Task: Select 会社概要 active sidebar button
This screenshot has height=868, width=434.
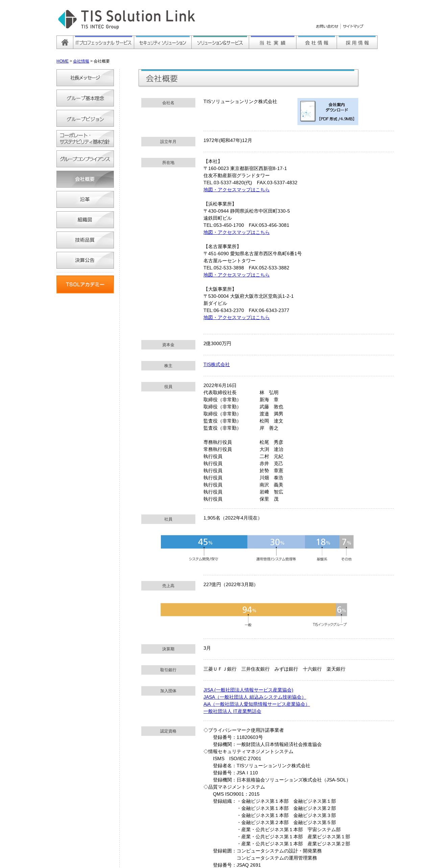Action: click(x=85, y=179)
